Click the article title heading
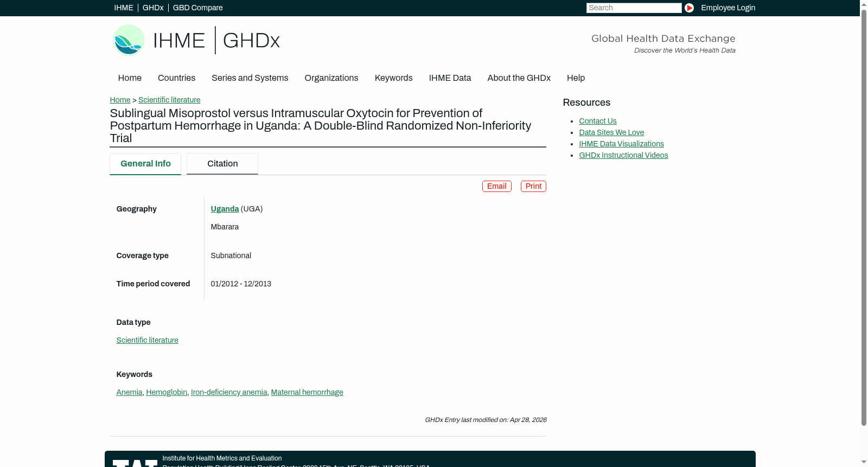868x467 pixels. [x=321, y=126]
